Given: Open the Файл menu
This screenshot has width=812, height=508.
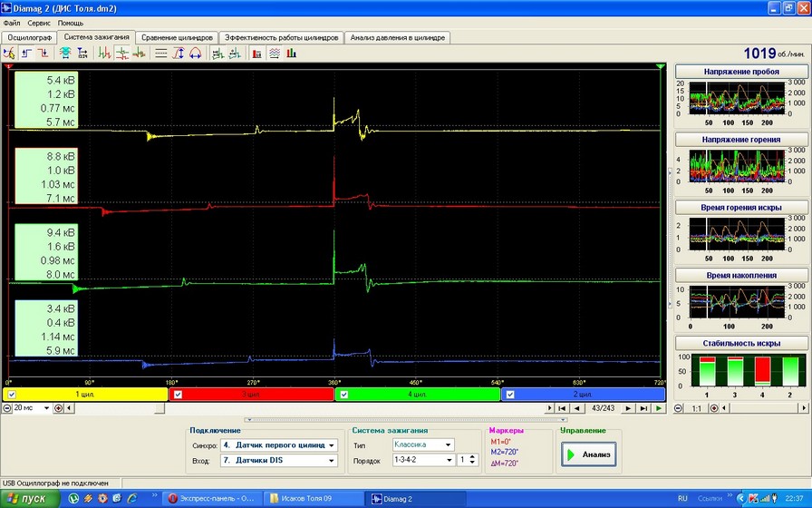Looking at the screenshot, I should [x=12, y=23].
